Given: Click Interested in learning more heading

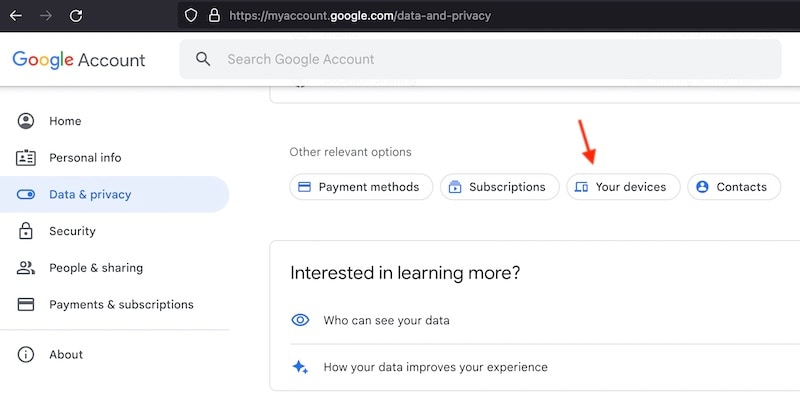Looking at the screenshot, I should [405, 273].
